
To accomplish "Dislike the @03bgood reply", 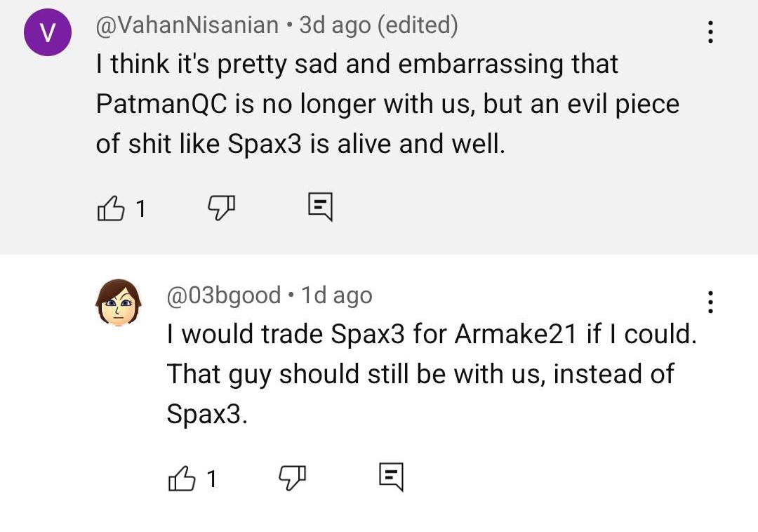I will pyautogui.click(x=293, y=477).
